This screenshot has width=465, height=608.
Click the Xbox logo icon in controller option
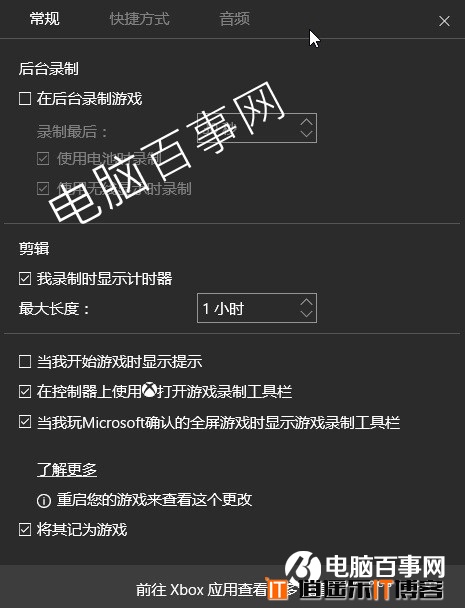click(149, 390)
